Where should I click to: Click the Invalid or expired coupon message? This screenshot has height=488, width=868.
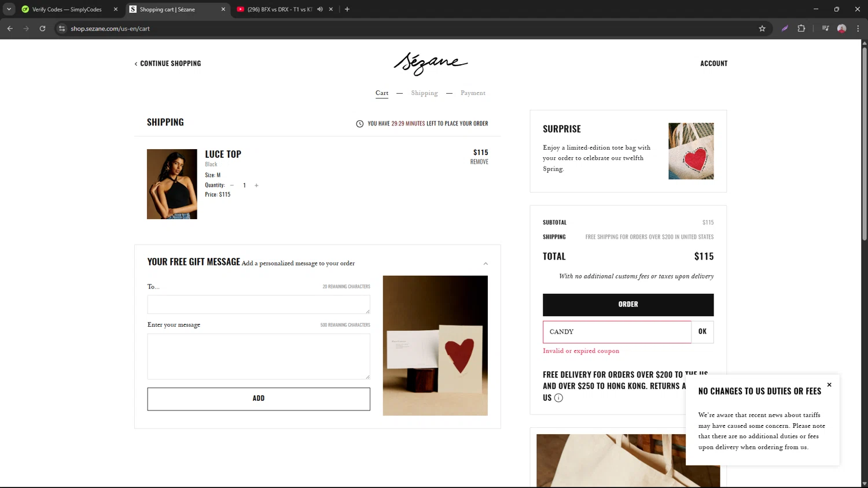click(581, 351)
